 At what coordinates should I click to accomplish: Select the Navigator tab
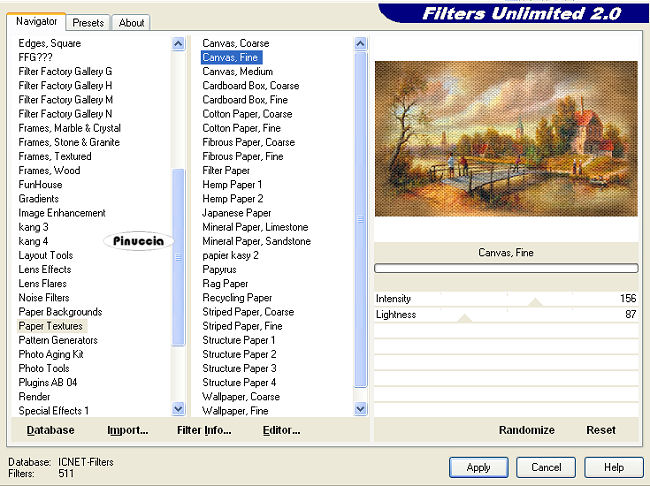(36, 21)
